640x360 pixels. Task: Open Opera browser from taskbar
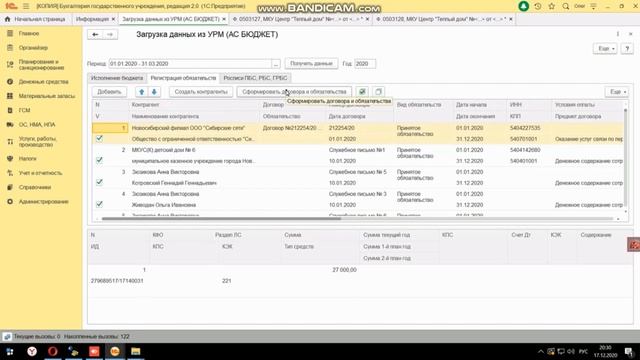pyautogui.click(x=53, y=351)
